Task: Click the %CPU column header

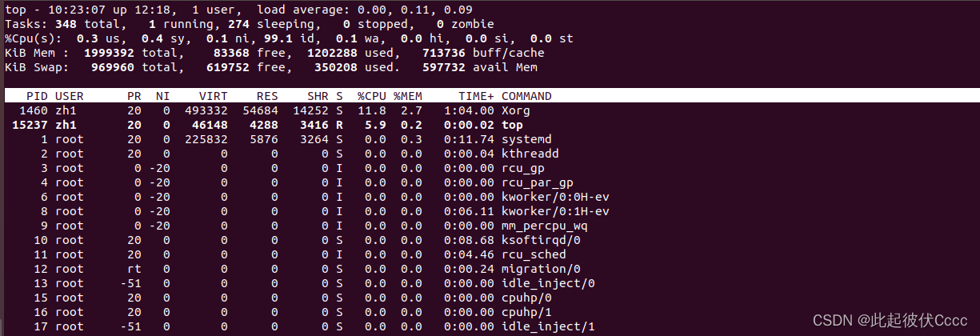Action: pos(372,96)
